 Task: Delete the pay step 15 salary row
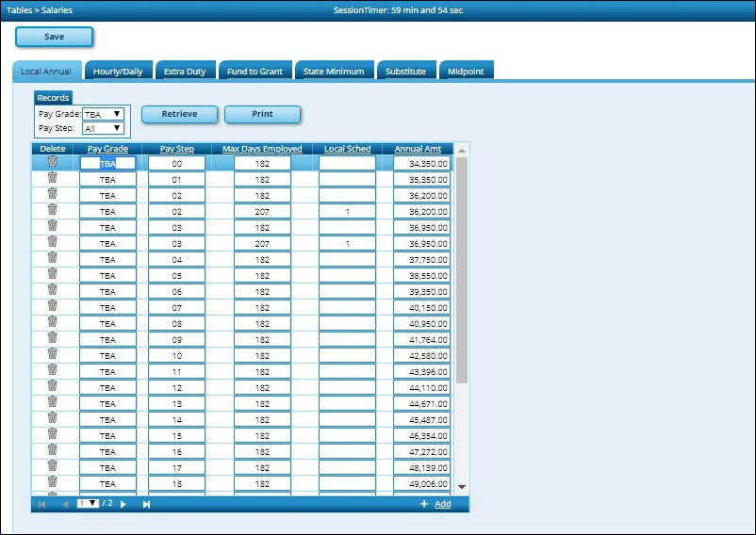(52, 434)
